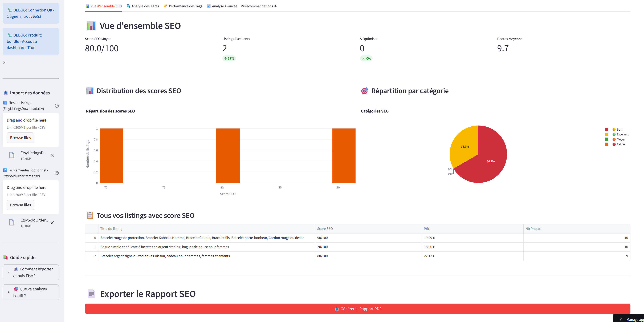
Task: Remove the EtsyListingsDownload file with the X
Action: (x=52, y=155)
